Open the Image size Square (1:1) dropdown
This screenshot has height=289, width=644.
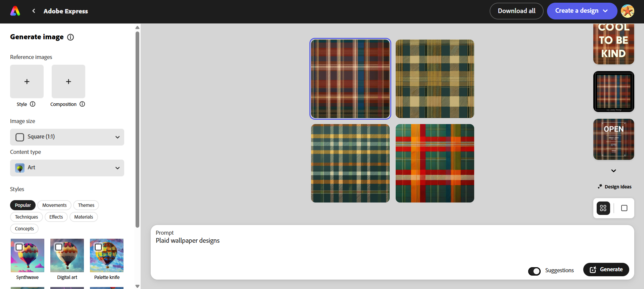[x=67, y=137]
